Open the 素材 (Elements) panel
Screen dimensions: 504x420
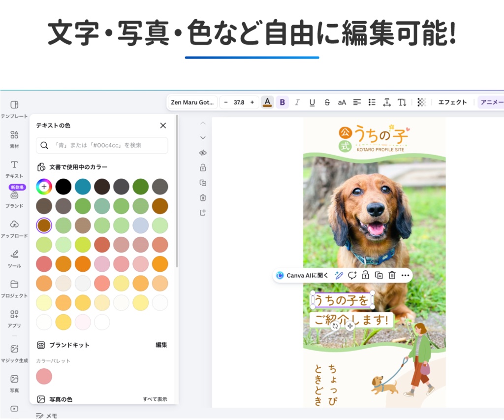pyautogui.click(x=15, y=137)
